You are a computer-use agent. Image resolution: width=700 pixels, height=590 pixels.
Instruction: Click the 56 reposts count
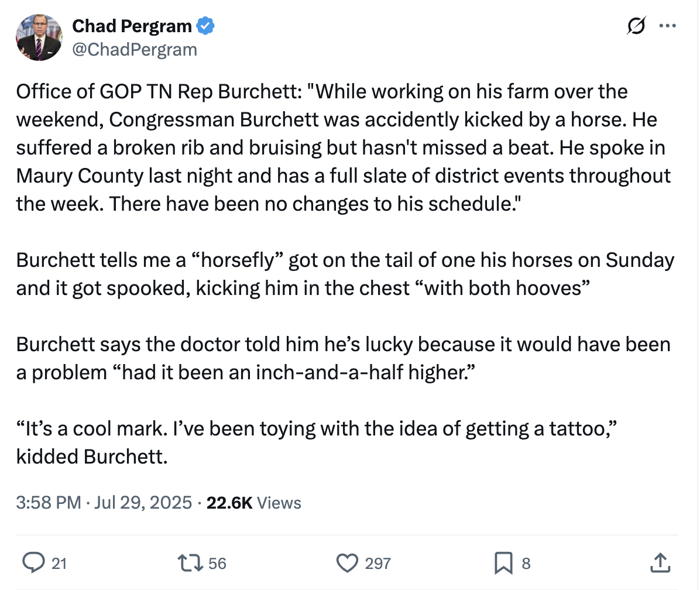[217, 564]
